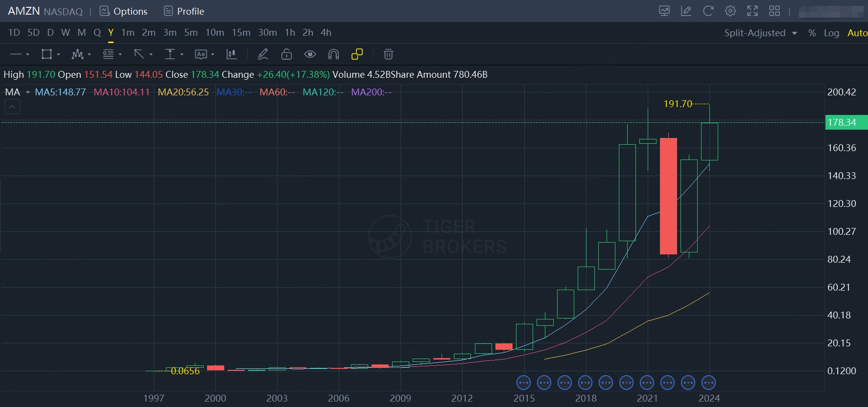Click the event marker below the 2018 candle
868x407 pixels.
click(585, 383)
